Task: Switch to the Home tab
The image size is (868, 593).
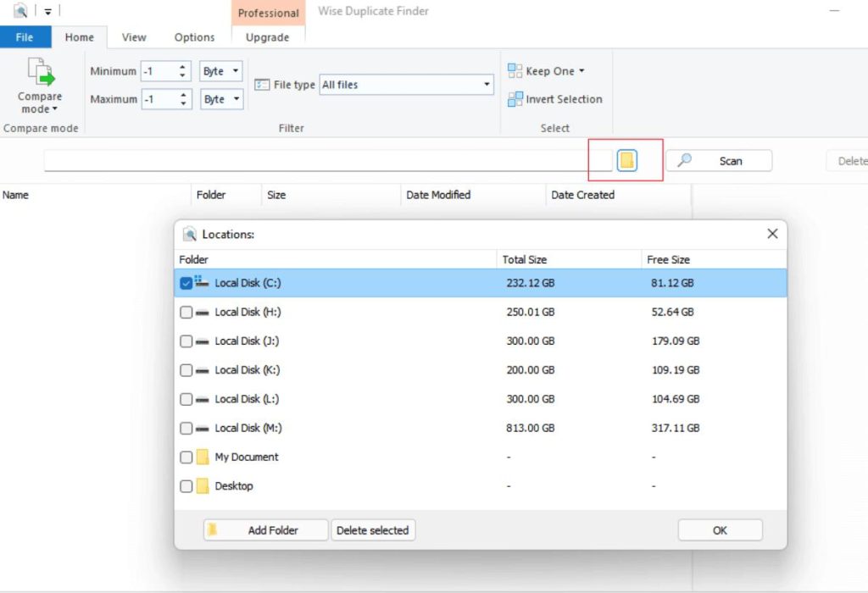Action: (79, 37)
